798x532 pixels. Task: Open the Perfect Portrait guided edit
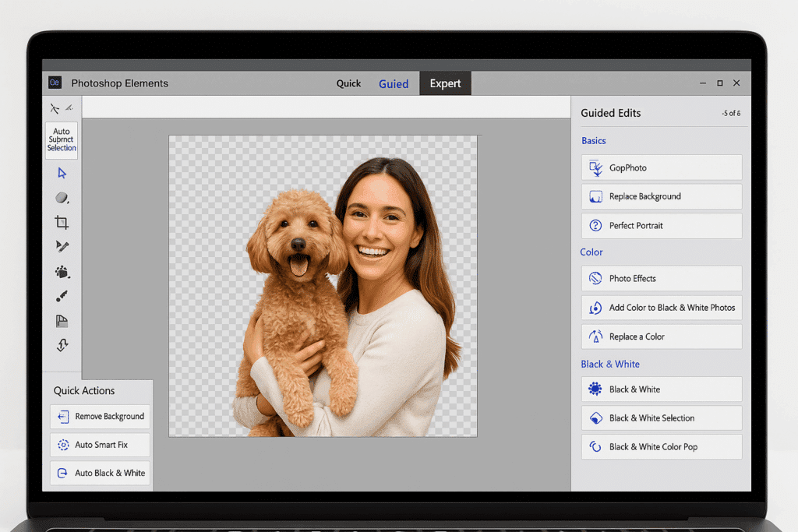click(661, 226)
